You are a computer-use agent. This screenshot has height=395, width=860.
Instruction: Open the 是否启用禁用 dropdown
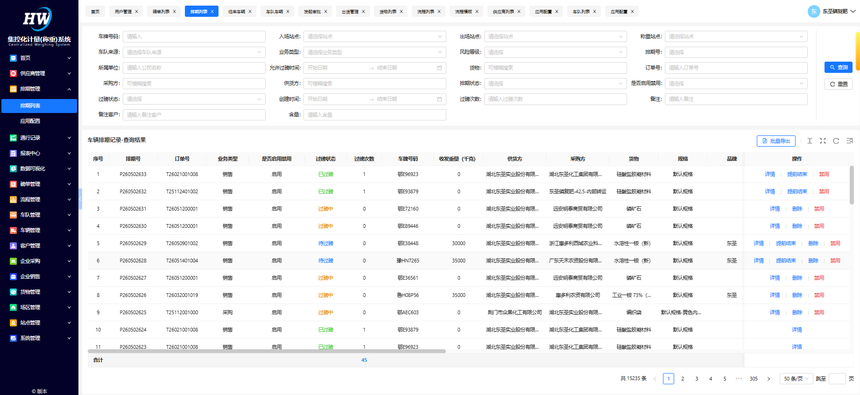[736, 83]
